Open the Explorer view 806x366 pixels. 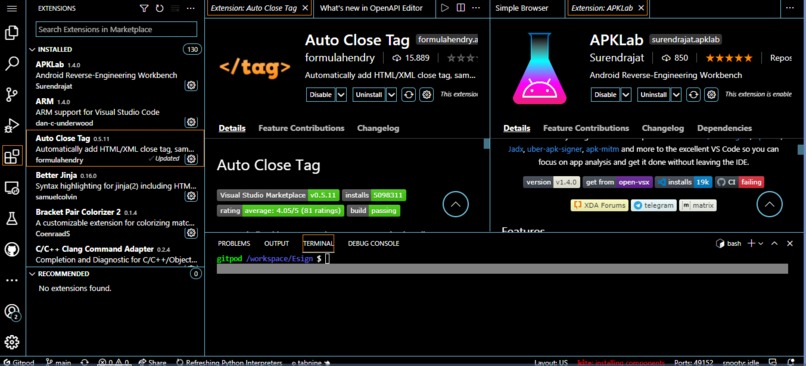(11, 33)
